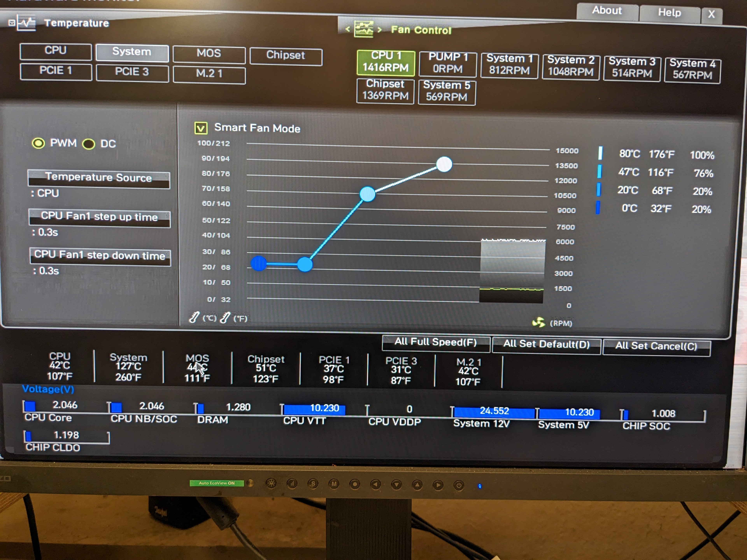Click the Temperature graph icon
This screenshot has height=560, width=747.
coord(26,23)
